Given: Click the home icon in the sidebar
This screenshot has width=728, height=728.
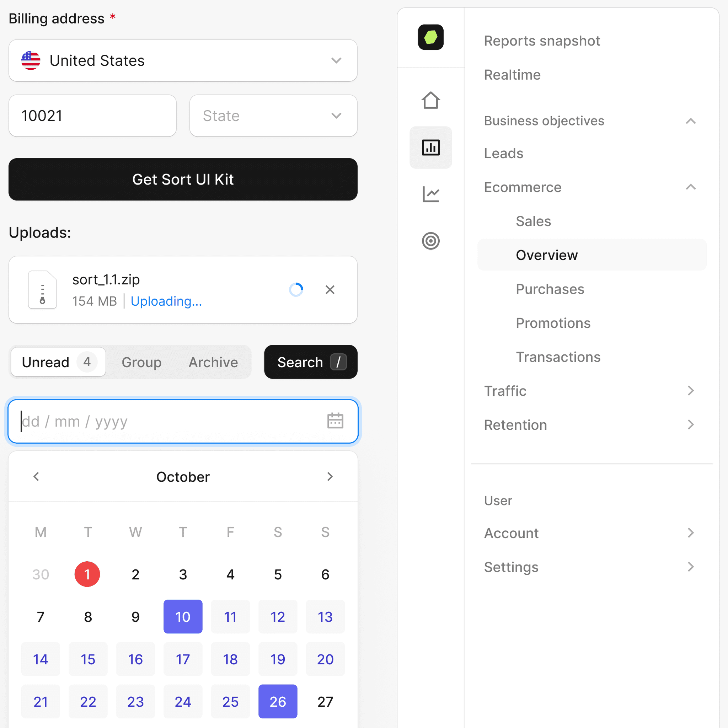Looking at the screenshot, I should click(x=431, y=101).
